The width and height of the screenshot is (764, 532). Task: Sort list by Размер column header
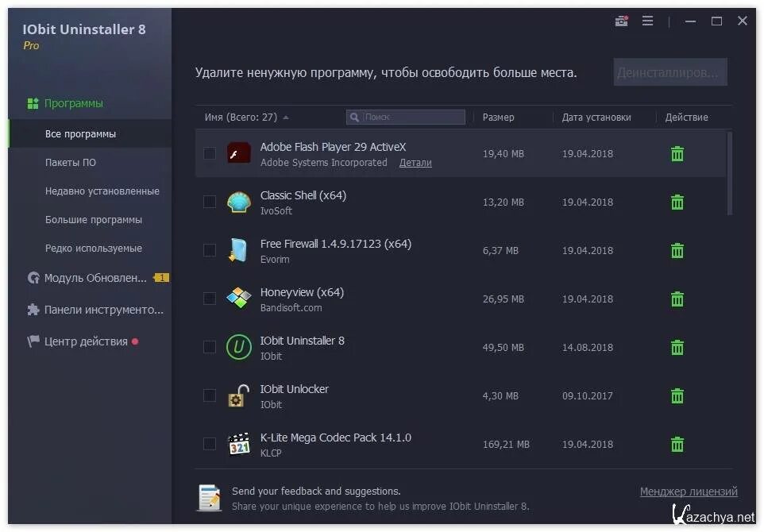coord(499,118)
